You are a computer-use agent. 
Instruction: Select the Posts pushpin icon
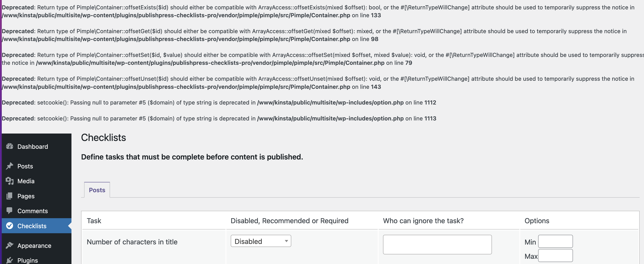pos(10,166)
